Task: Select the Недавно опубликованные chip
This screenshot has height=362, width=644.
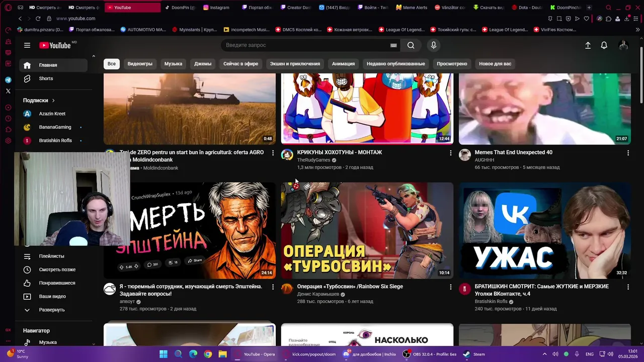Action: [x=395, y=64]
